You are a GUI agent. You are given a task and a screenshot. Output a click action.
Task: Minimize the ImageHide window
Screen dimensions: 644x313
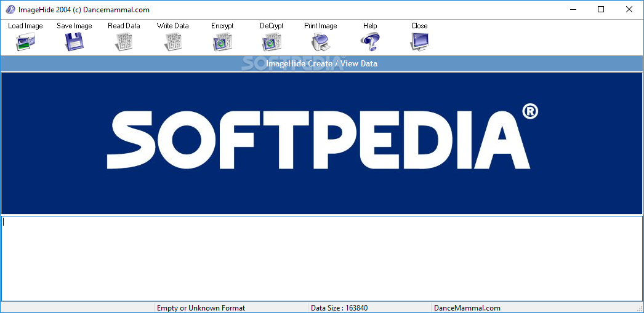point(573,9)
